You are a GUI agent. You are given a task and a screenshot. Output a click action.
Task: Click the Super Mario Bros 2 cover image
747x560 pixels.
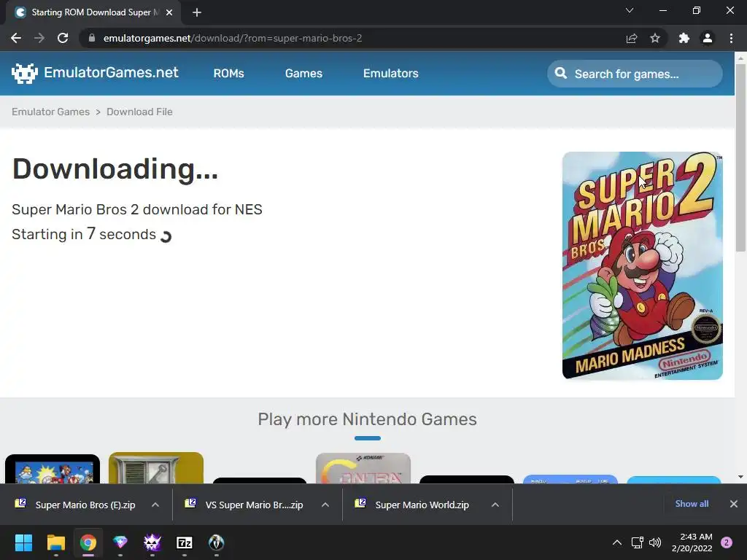click(642, 265)
